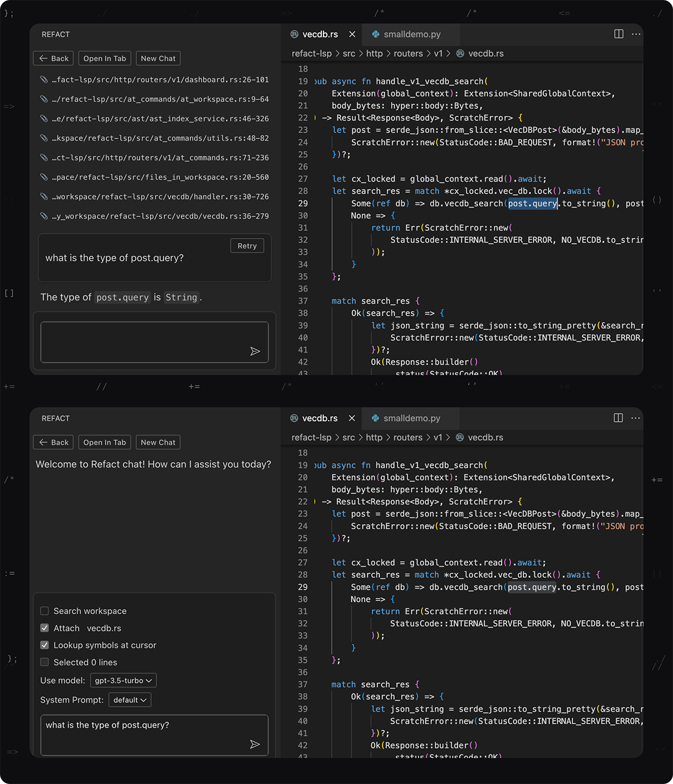Click into the empty chat input field

click(146, 342)
